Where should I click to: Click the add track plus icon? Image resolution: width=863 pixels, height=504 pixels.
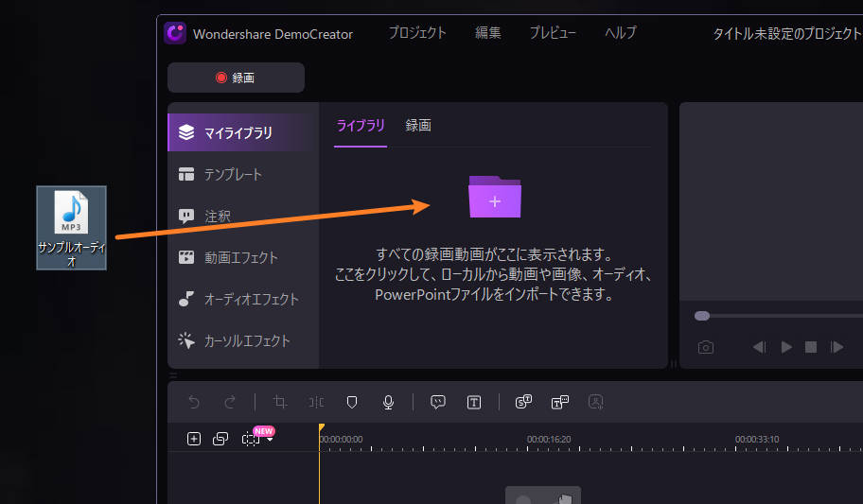[194, 439]
